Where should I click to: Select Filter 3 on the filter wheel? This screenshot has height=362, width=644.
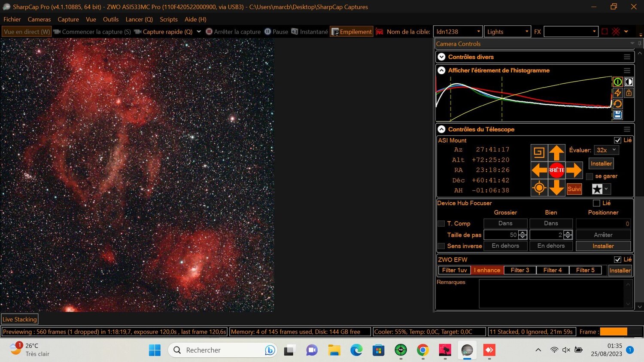tap(520, 270)
